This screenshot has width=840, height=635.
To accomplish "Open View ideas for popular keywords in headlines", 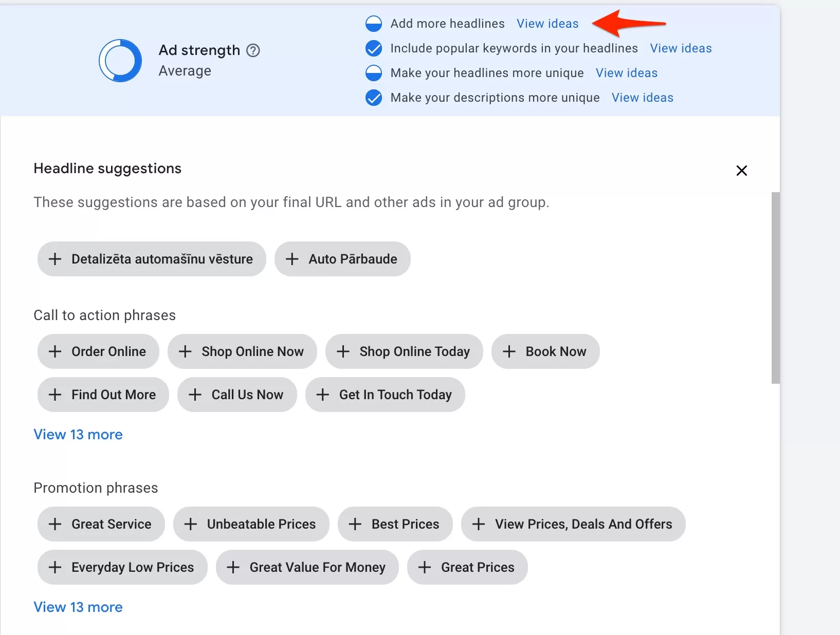I will click(681, 48).
